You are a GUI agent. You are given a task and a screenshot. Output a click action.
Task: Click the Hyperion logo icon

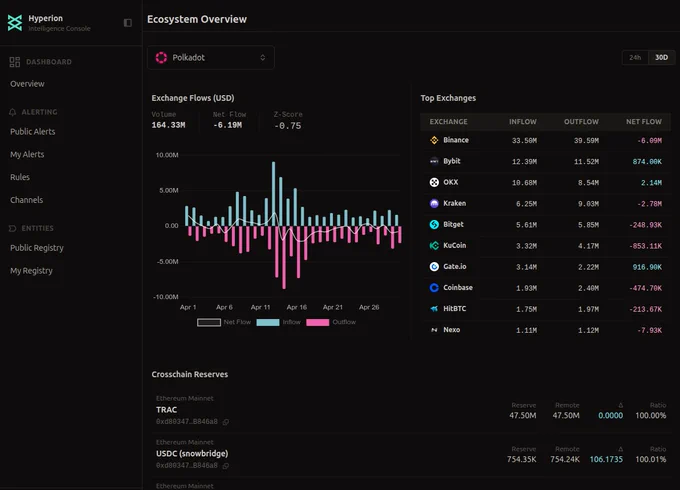pos(15,23)
